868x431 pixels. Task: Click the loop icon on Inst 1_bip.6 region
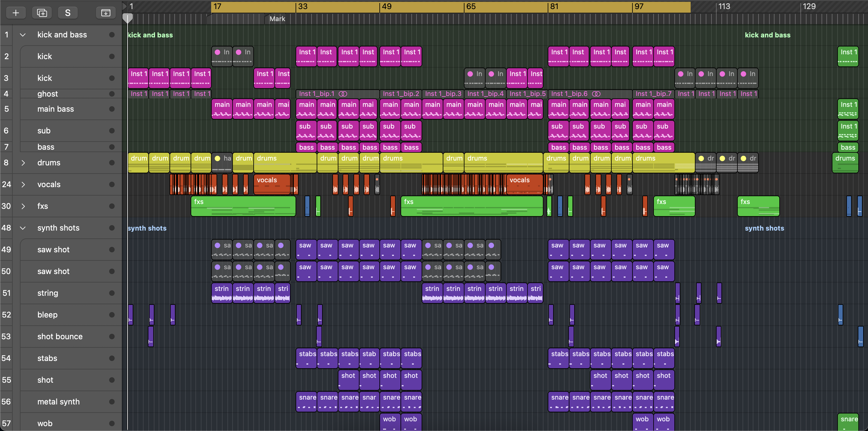coord(596,94)
